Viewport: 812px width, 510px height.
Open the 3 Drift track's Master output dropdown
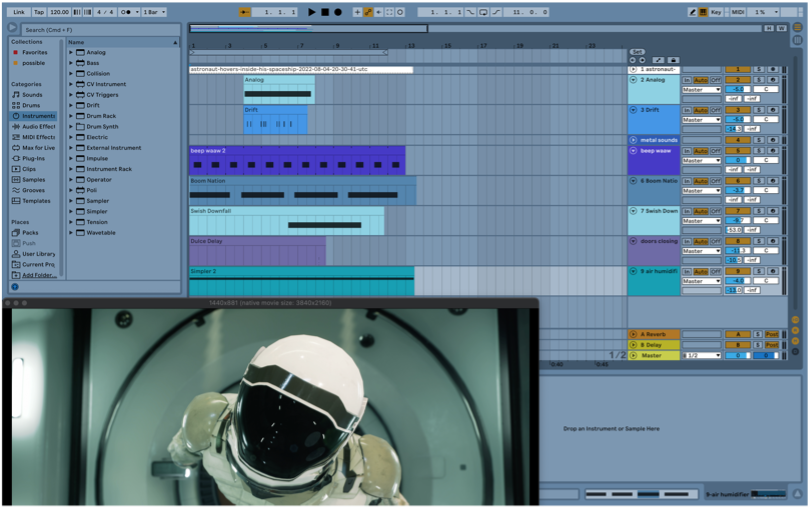click(701, 120)
